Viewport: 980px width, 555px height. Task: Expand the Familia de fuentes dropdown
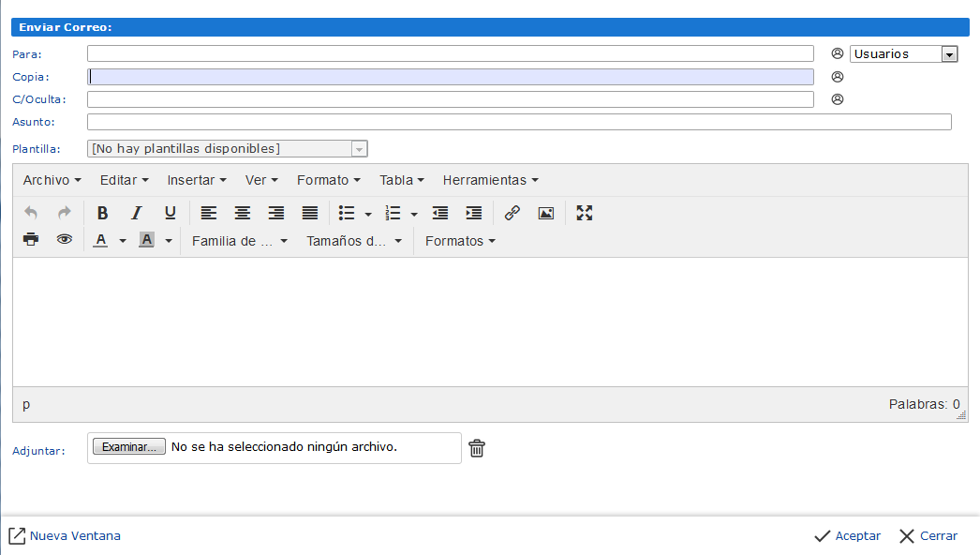(240, 241)
